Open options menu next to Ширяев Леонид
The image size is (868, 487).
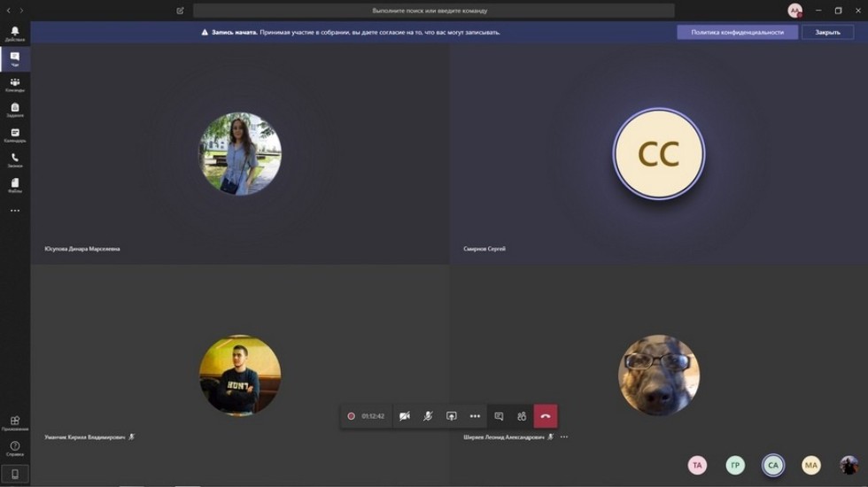click(564, 437)
